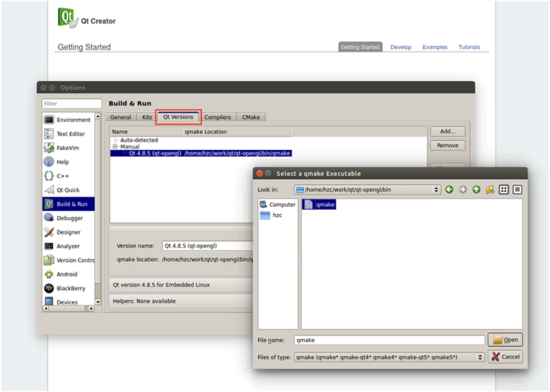
Task: Open Android options category
Action: 68,274
